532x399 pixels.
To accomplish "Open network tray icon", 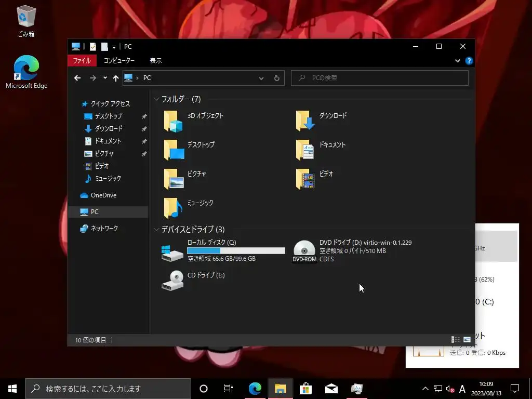I will 437,389.
